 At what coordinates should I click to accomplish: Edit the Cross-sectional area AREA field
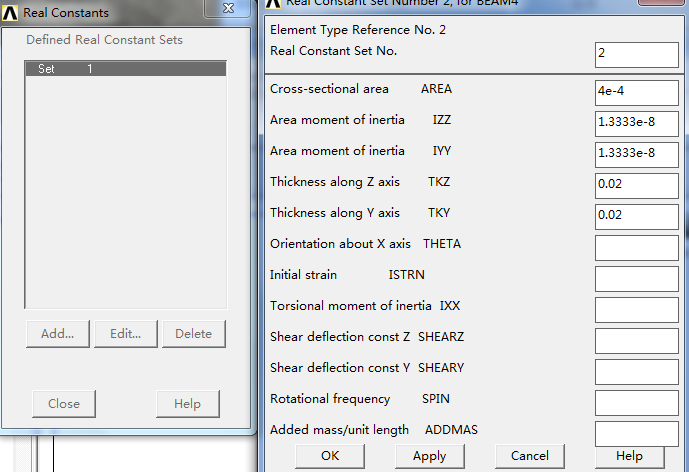pos(637,93)
